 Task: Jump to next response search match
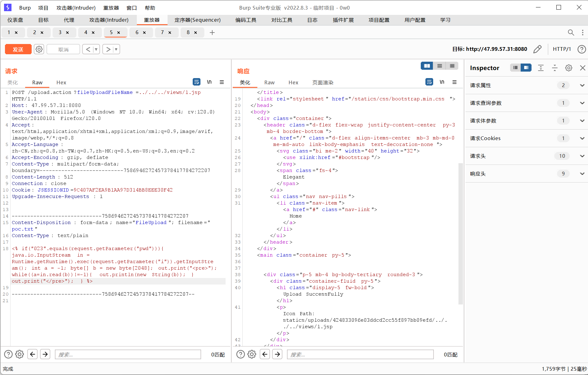277,354
